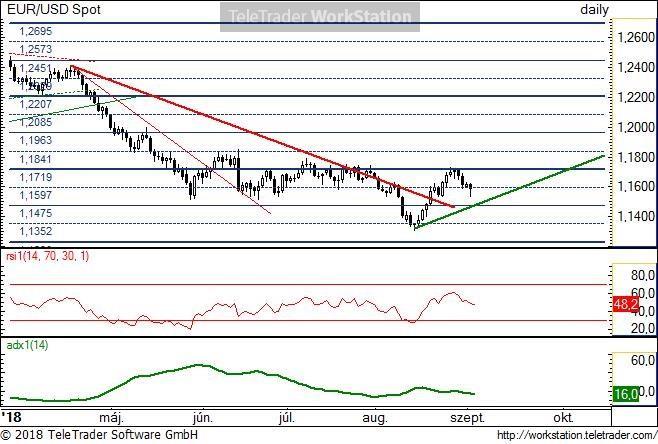This screenshot has height=444, width=658.
Task: Click the '18 year label on time axis
Action: [x=11, y=417]
